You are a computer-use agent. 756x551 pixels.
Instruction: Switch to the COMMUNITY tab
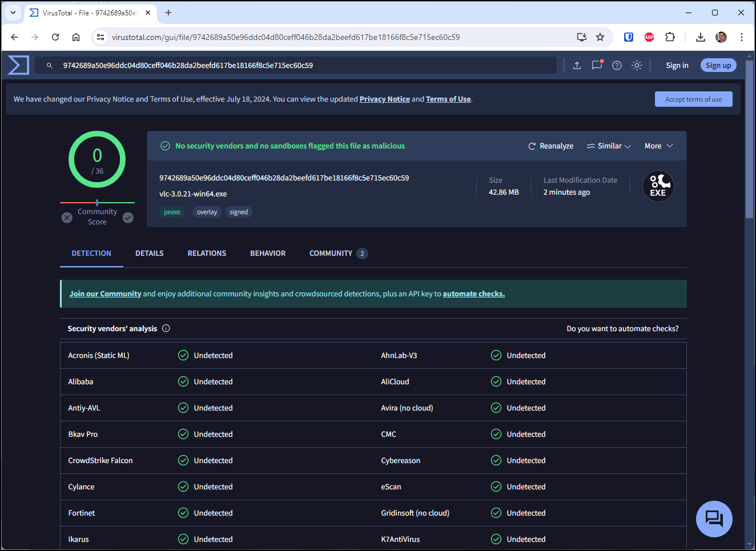[x=339, y=254]
